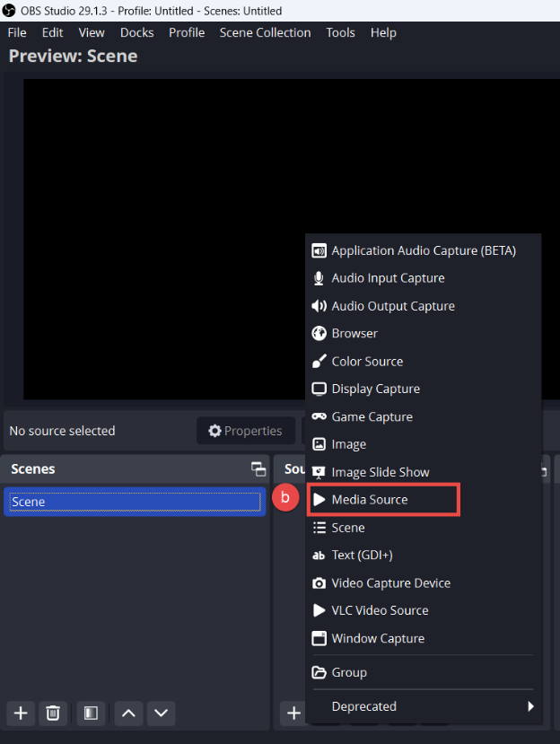The image size is (560, 744).
Task: Expand the Deprecated submenu
Action: click(424, 706)
